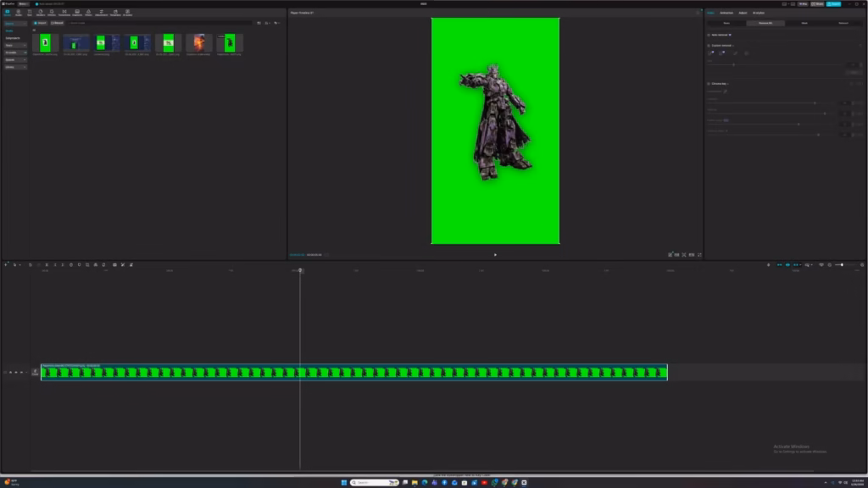Click the zoom out timeline icon
The height and width of the screenshot is (488, 868).
[x=829, y=265]
